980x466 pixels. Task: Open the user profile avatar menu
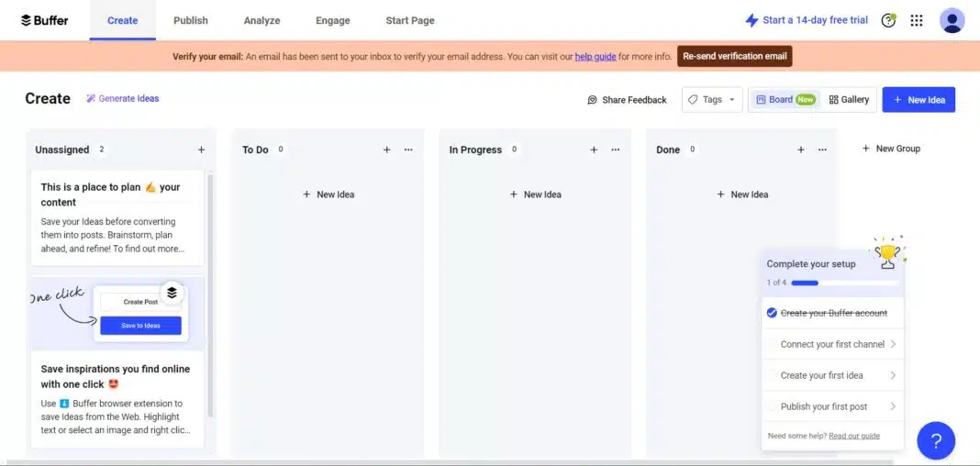click(x=952, y=20)
